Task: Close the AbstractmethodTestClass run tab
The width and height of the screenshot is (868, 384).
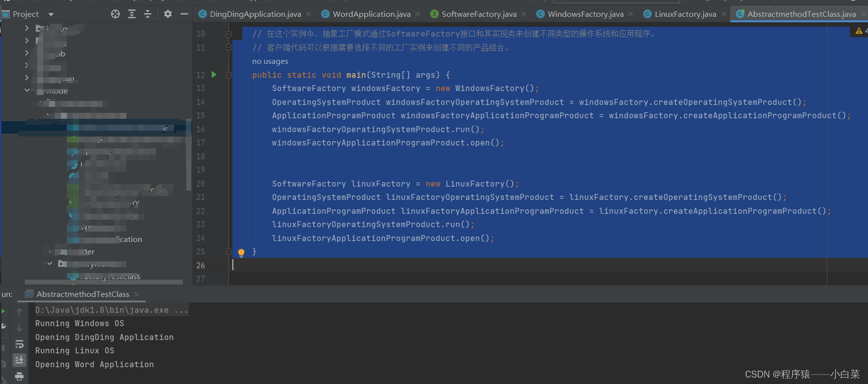Action: (137, 294)
